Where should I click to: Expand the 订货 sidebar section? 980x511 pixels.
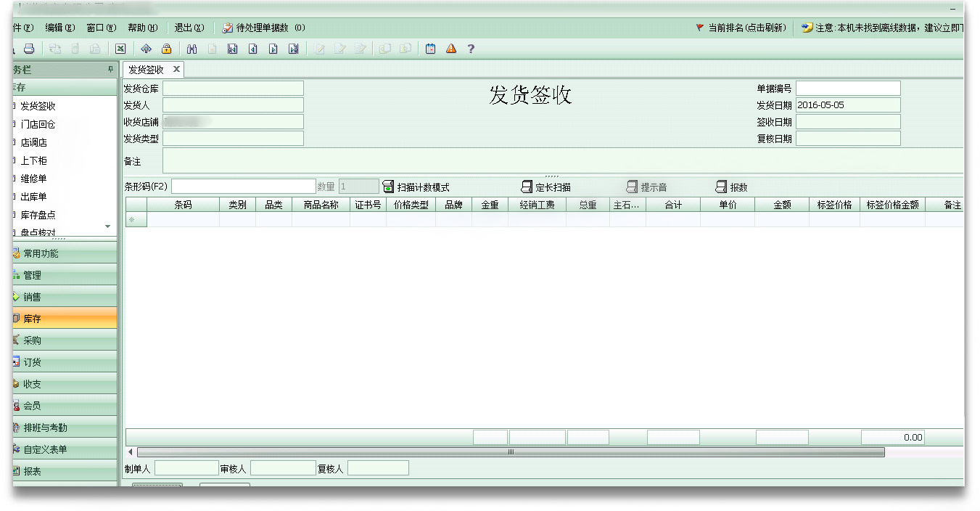click(65, 362)
